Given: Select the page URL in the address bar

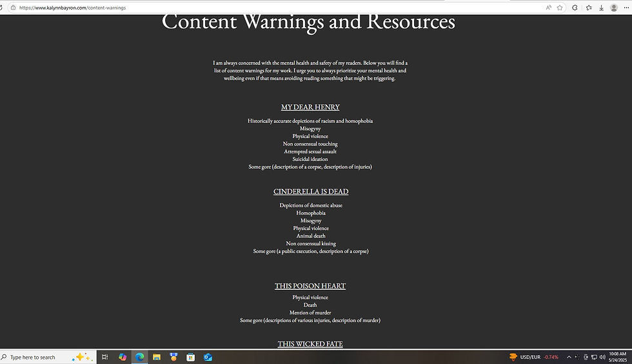Looking at the screenshot, I should tap(72, 8).
